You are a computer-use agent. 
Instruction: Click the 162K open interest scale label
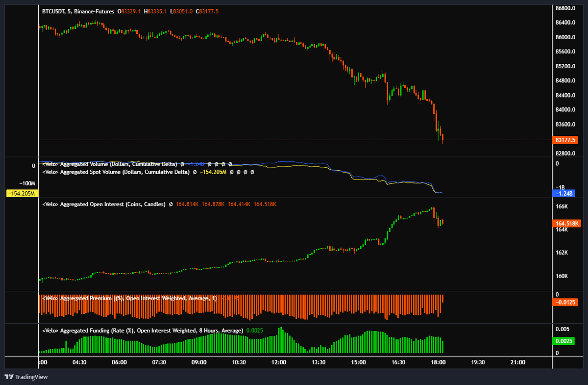(x=562, y=253)
